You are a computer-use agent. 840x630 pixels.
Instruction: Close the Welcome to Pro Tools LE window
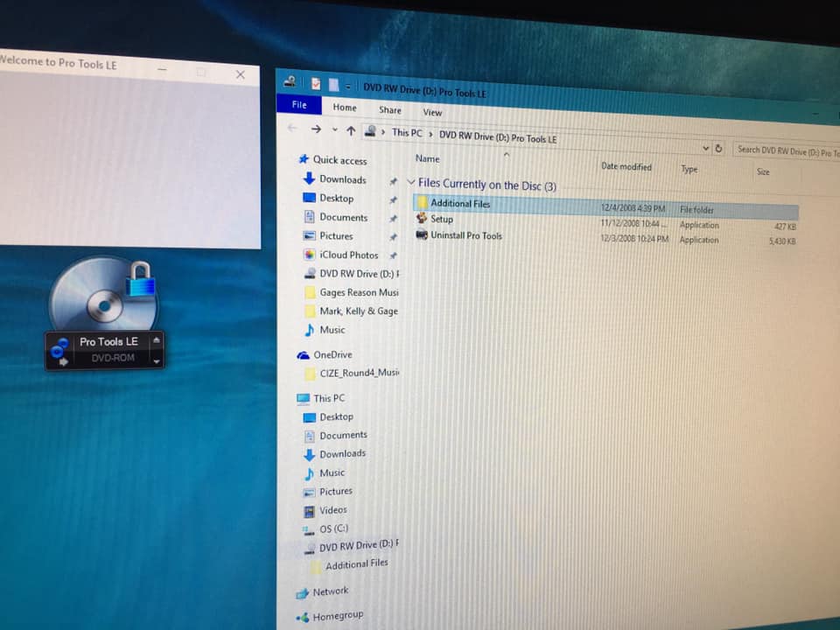(241, 74)
